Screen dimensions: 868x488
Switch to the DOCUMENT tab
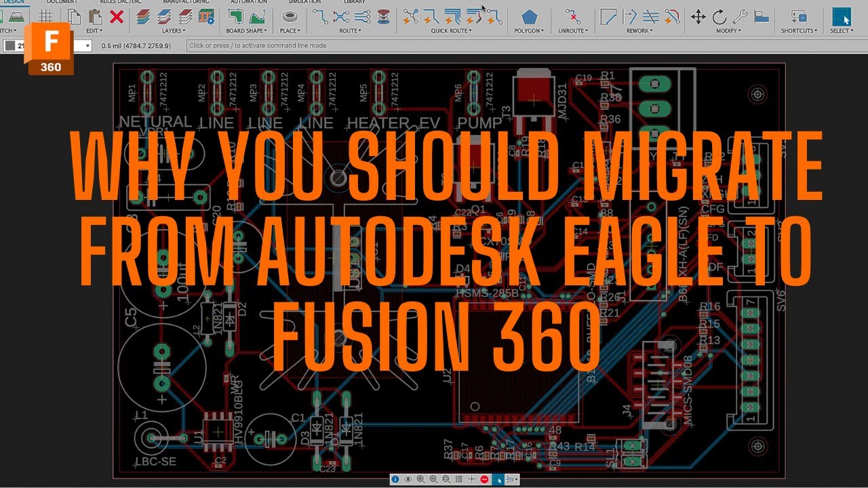tap(62, 2)
